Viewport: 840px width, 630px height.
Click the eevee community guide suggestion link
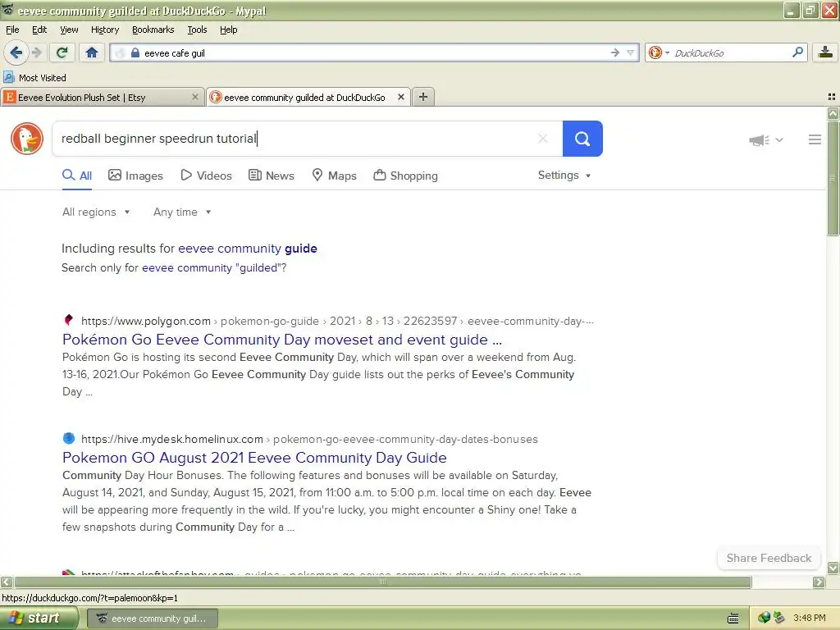(x=248, y=249)
